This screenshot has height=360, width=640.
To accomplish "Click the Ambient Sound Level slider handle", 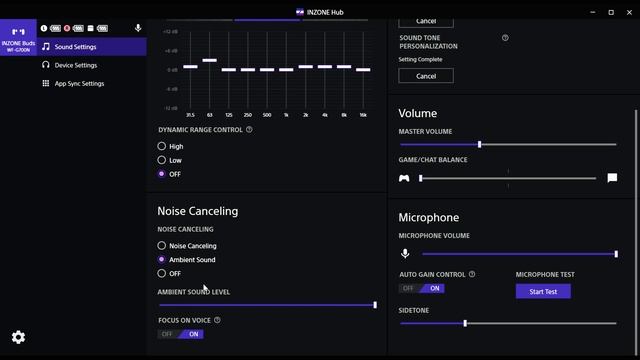I will point(375,305).
